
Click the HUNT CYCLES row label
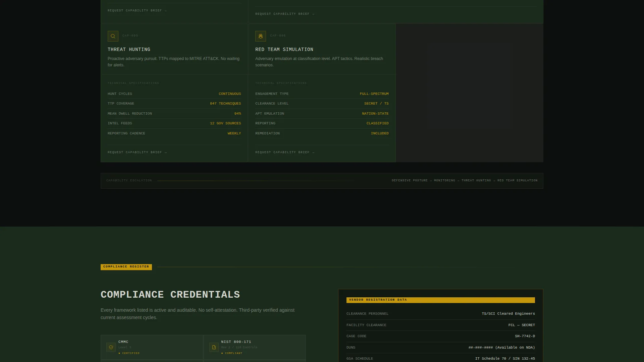click(120, 94)
